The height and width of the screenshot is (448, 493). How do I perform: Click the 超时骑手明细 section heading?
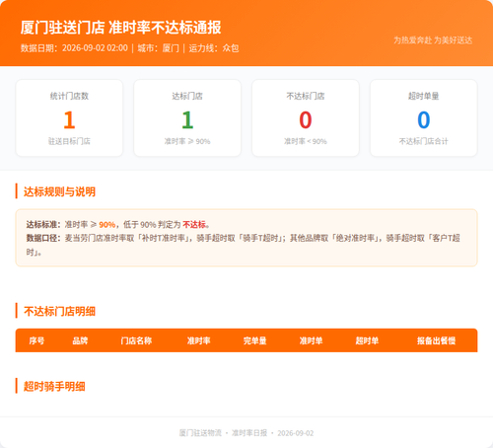point(54,386)
